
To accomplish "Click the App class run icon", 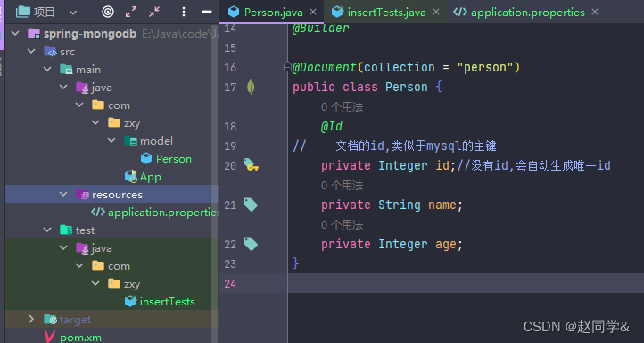I will pos(130,177).
